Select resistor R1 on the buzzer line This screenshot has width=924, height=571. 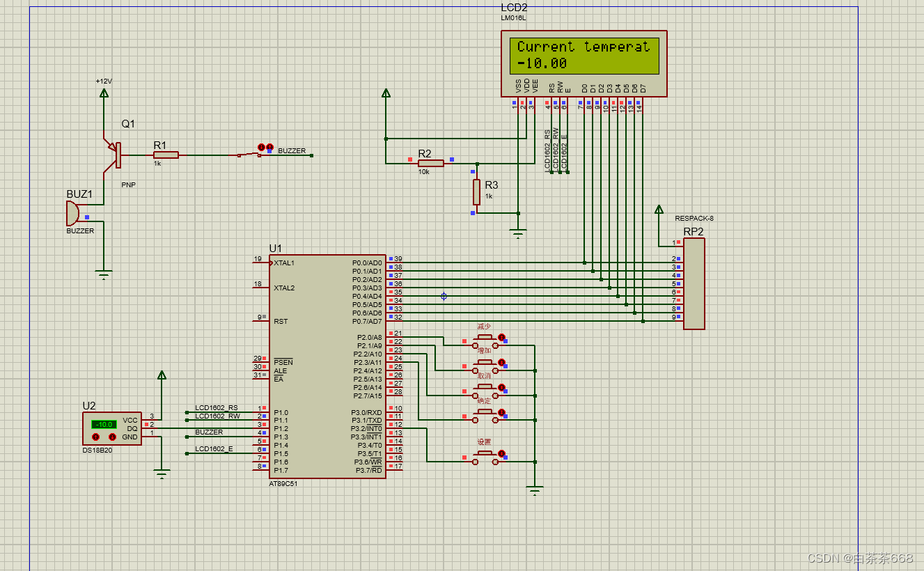(166, 155)
